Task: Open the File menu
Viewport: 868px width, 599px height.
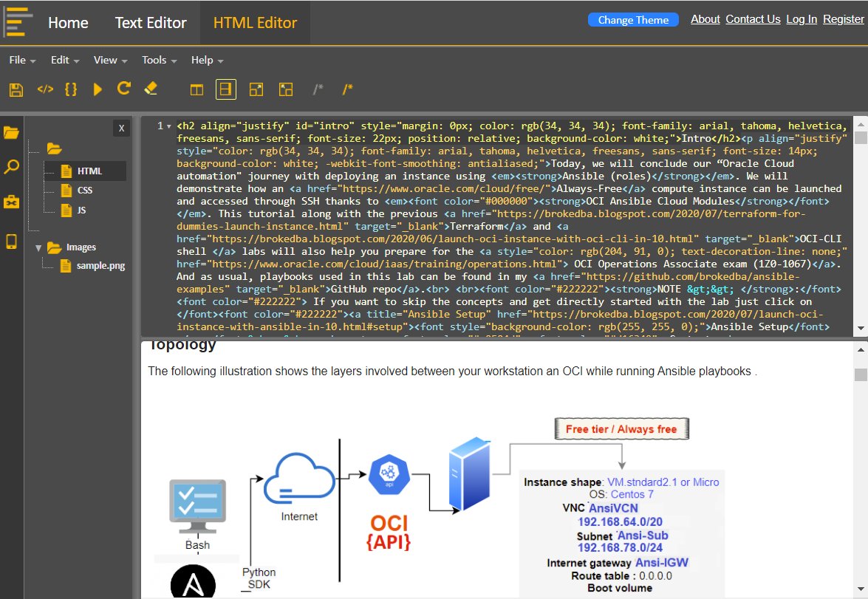Action: [x=22, y=60]
